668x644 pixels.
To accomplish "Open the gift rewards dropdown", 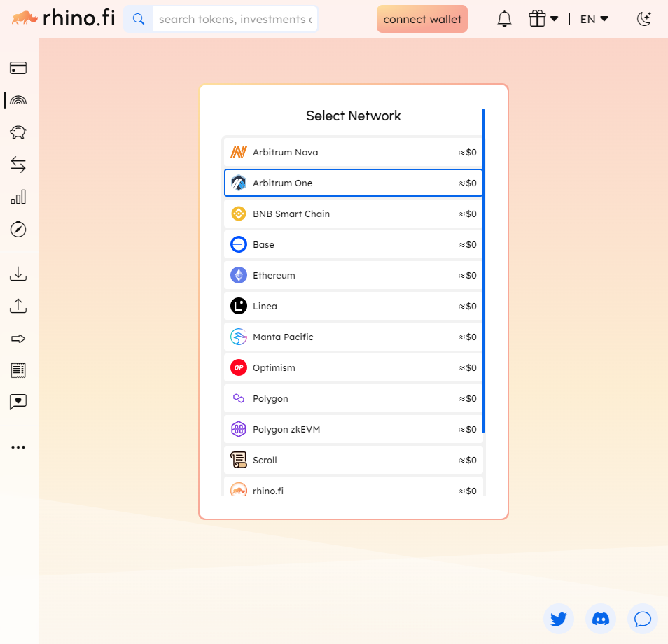I will coord(543,19).
